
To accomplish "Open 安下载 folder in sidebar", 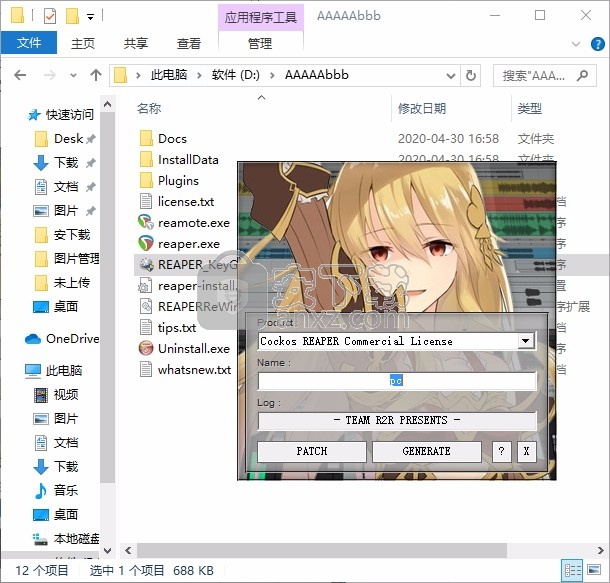I will 62,235.
